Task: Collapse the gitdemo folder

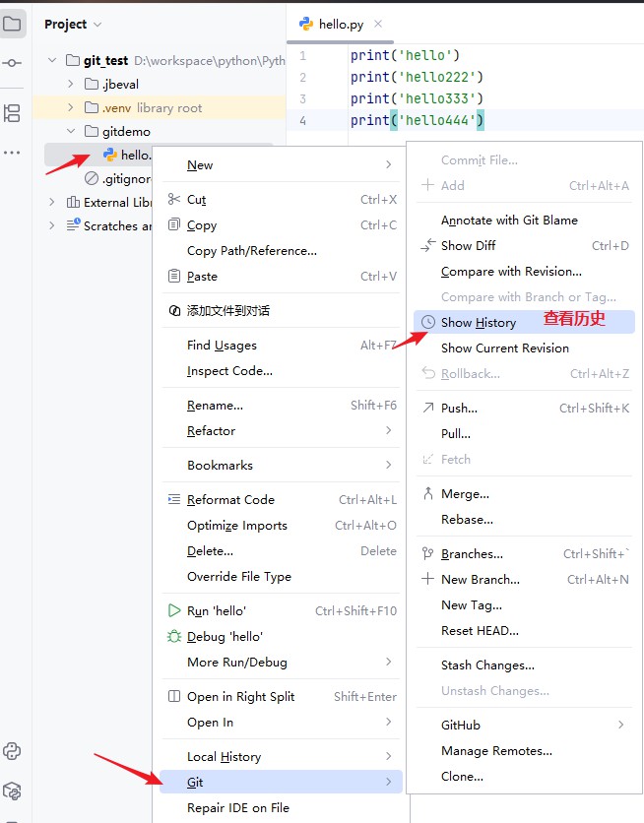Action: point(71,131)
